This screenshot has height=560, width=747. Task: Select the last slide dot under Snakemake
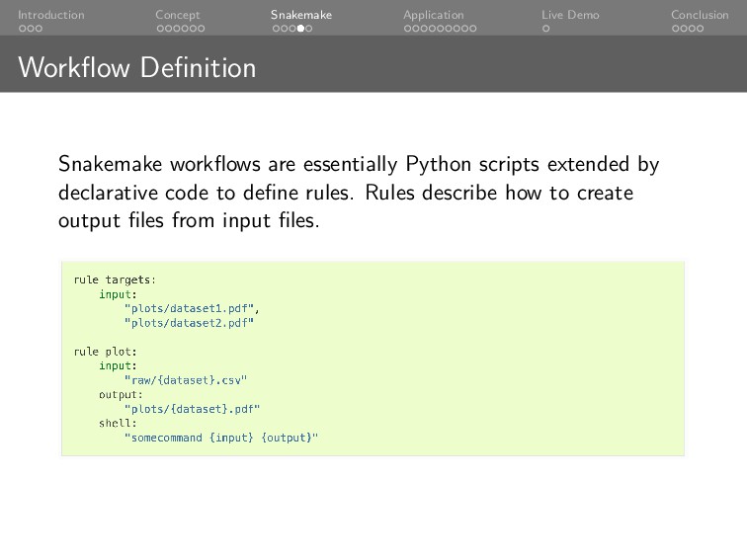coord(309,29)
